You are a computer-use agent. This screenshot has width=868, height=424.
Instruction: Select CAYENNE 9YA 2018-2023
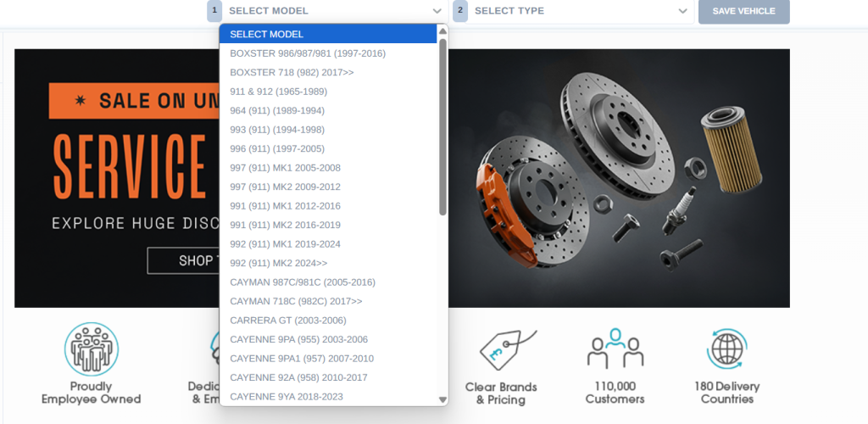coord(328,397)
